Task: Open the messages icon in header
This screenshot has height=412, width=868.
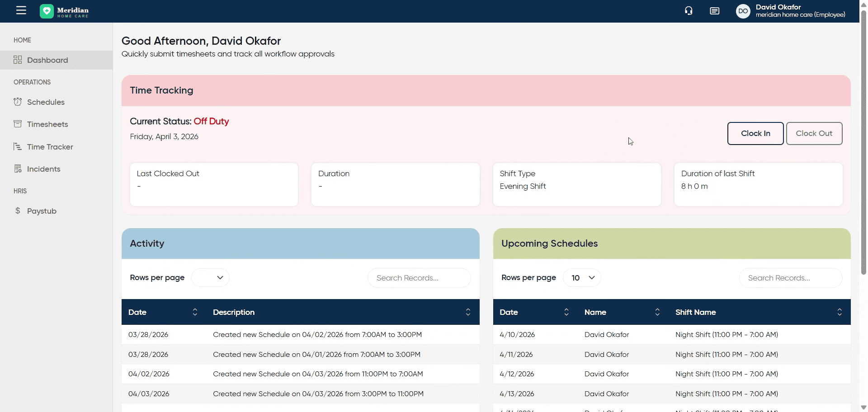Action: (714, 11)
